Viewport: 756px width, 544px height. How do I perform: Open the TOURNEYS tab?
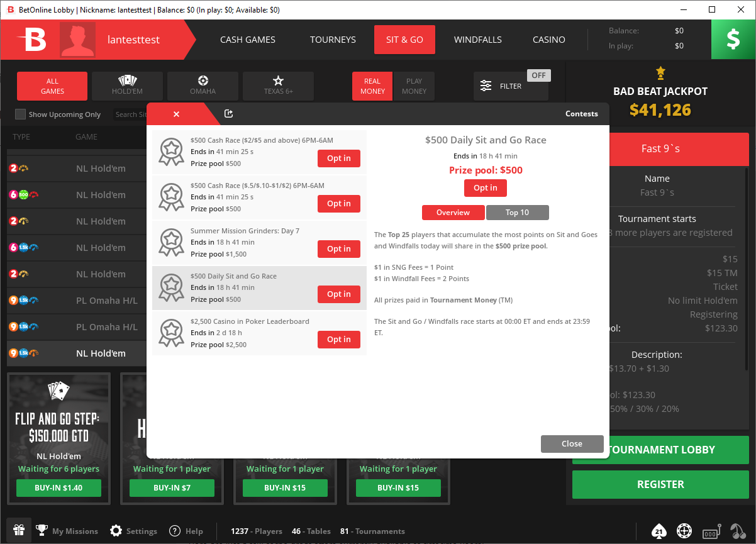pos(333,40)
